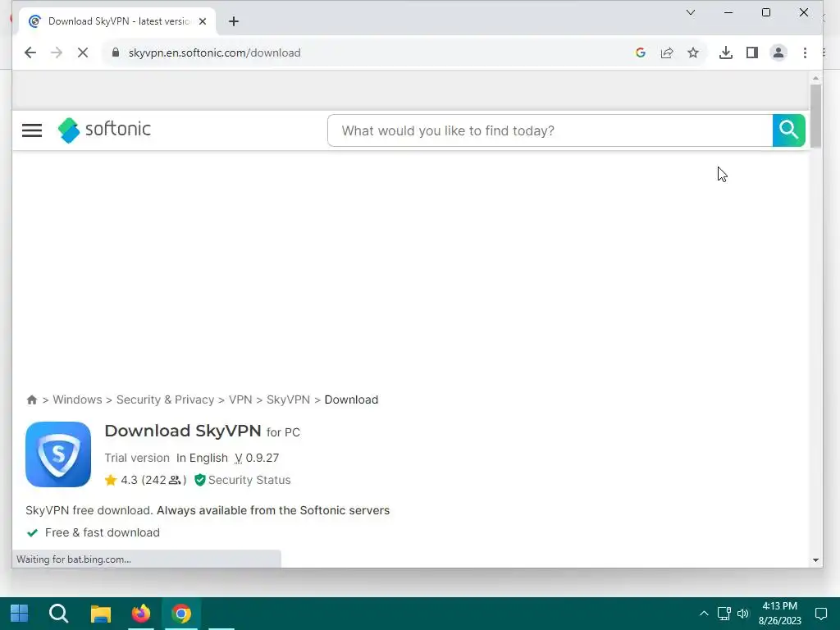Bookmark this page with the star
This screenshot has width=840, height=630.
(692, 52)
